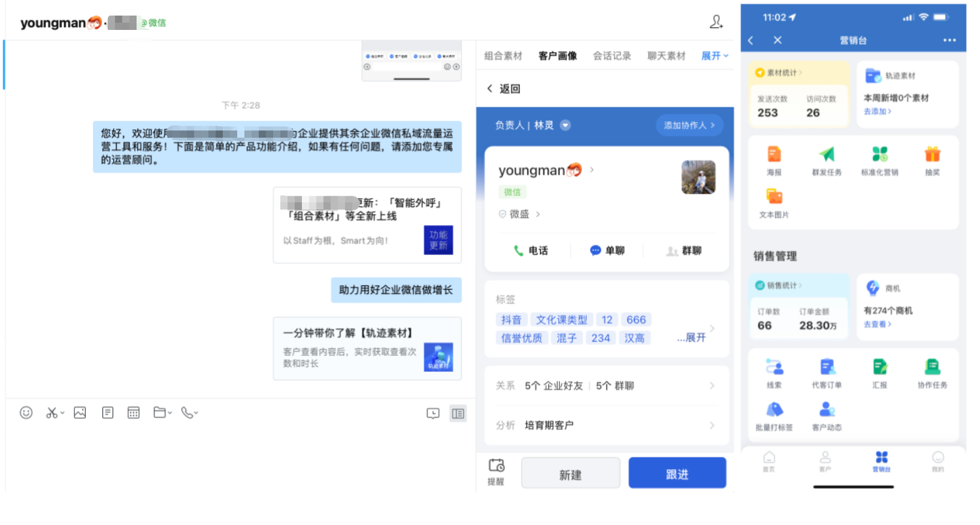Open the 批量打标签 icon
980x525 pixels.
[774, 409]
